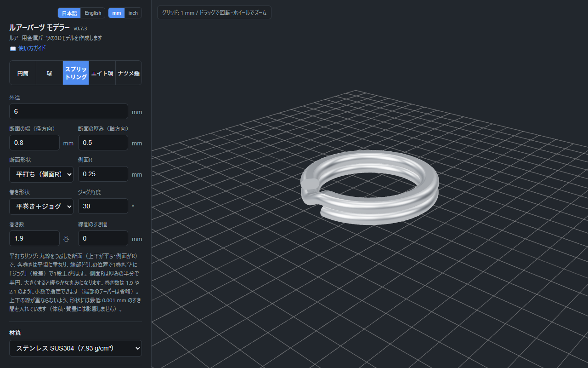This screenshot has width=588, height=368.
Task: Select the エイト環 tab
Action: (102, 73)
